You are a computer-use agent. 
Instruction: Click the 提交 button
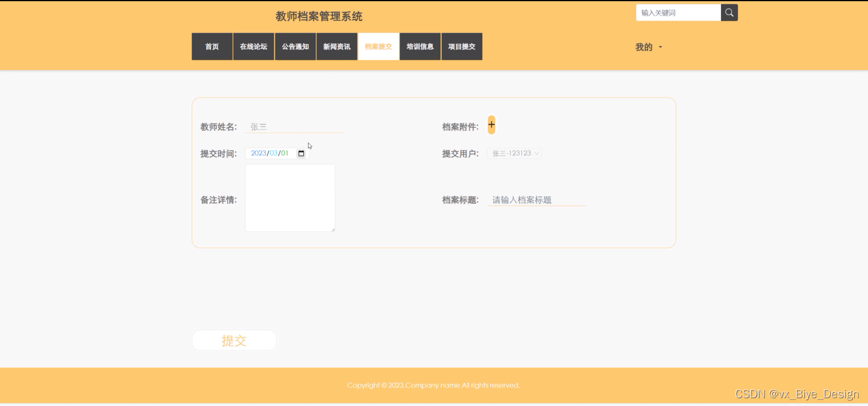pyautogui.click(x=234, y=340)
